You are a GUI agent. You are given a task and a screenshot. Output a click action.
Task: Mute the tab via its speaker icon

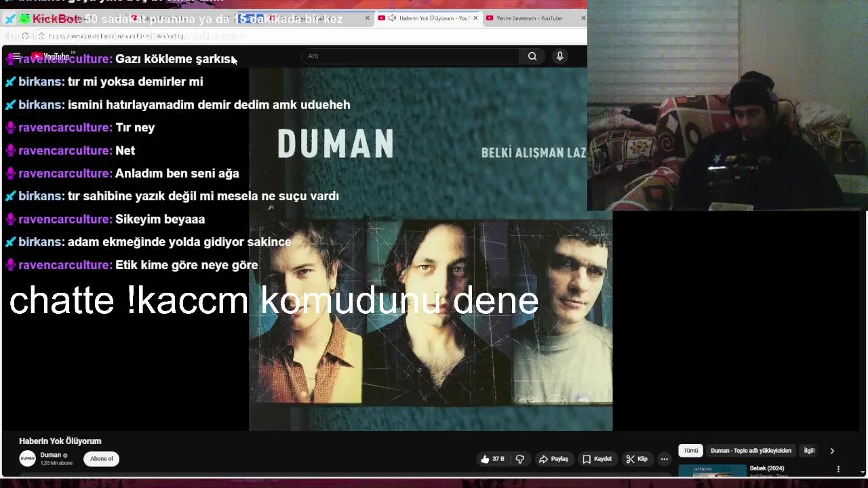[x=392, y=18]
